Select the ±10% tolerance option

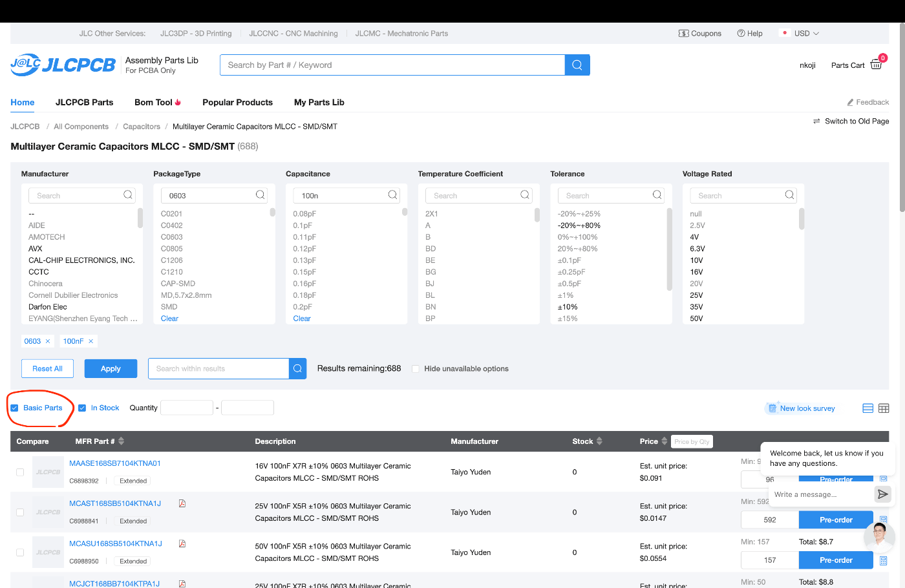click(568, 307)
